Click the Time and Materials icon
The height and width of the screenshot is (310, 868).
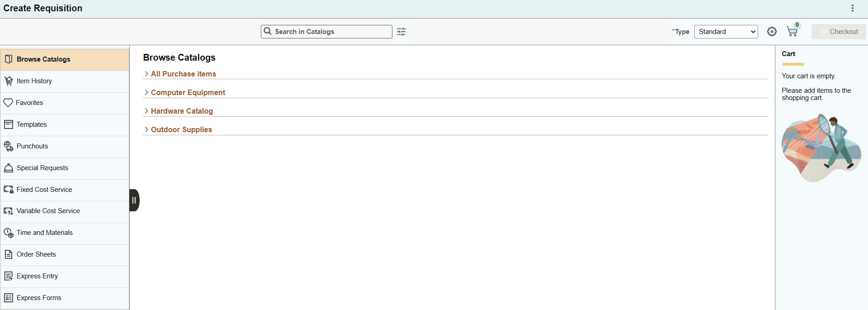click(9, 233)
